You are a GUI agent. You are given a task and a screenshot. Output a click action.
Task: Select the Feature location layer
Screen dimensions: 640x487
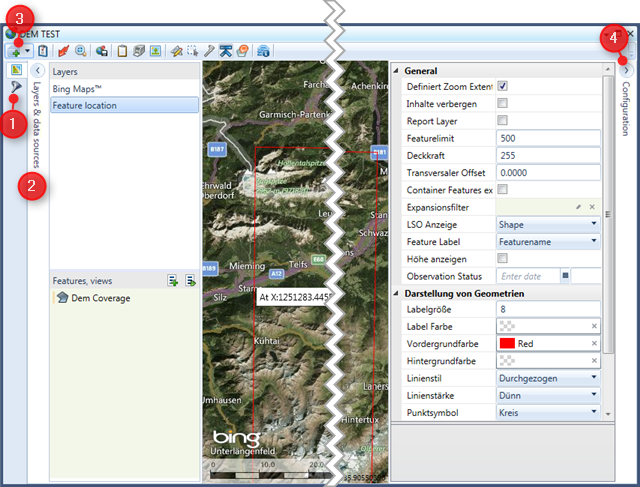124,105
